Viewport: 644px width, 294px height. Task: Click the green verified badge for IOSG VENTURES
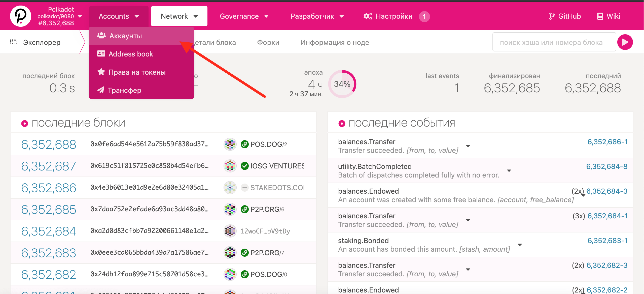[x=244, y=166]
